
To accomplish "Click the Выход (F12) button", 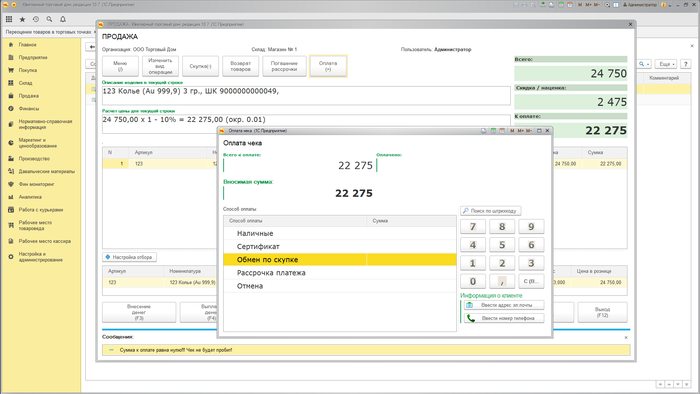I will coord(602,312).
